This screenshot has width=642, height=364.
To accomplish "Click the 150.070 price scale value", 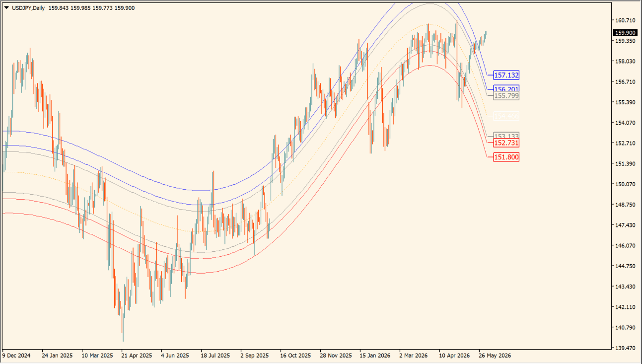I will [x=625, y=184].
